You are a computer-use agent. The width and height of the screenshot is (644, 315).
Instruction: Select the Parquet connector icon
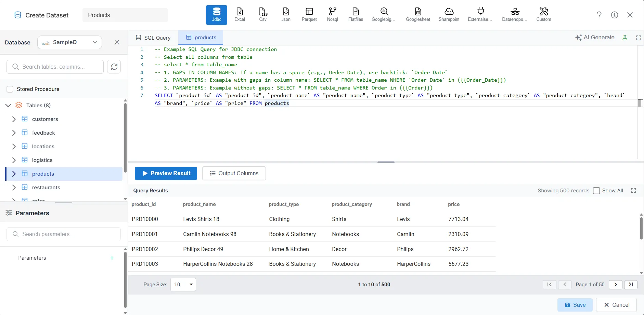pos(309,14)
